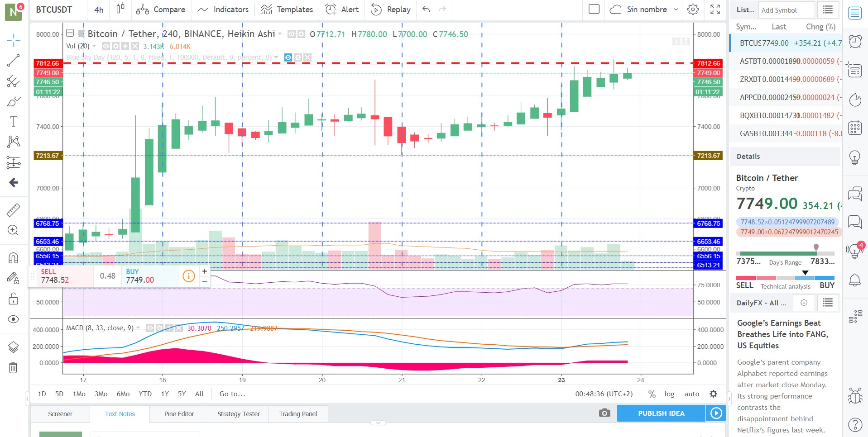The width and height of the screenshot is (868, 437).
Task: Open the forecast and measurement tools
Action: click(x=14, y=162)
